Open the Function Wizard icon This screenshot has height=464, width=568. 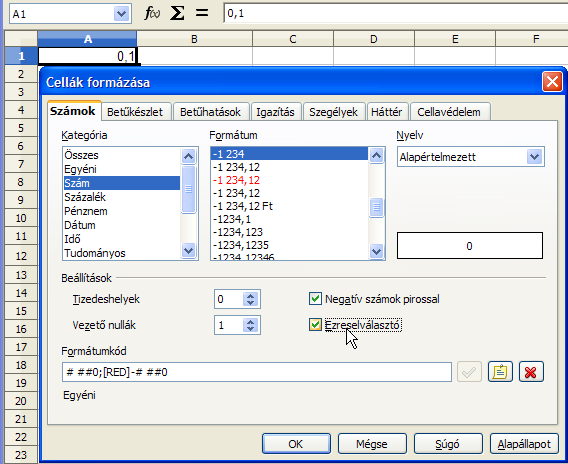(152, 13)
